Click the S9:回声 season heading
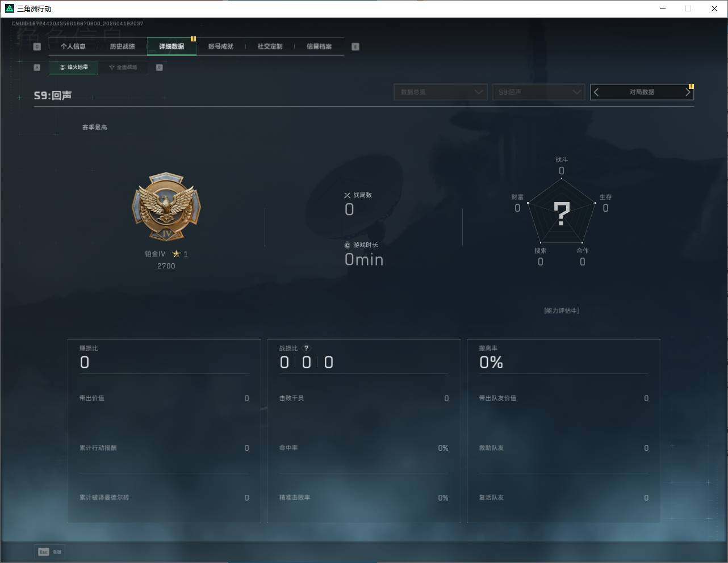Viewport: 728px width, 563px height. tap(53, 95)
